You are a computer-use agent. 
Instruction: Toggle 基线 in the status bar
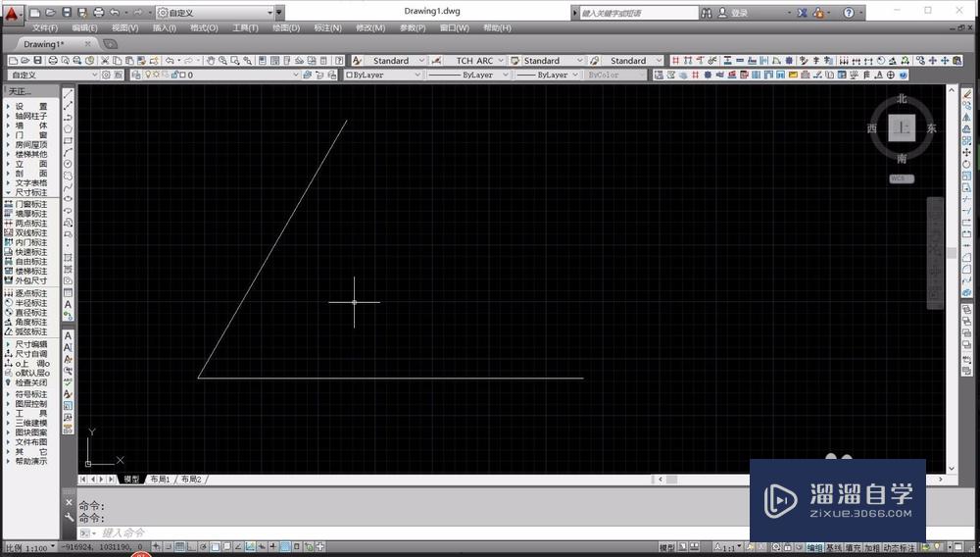[x=833, y=547]
